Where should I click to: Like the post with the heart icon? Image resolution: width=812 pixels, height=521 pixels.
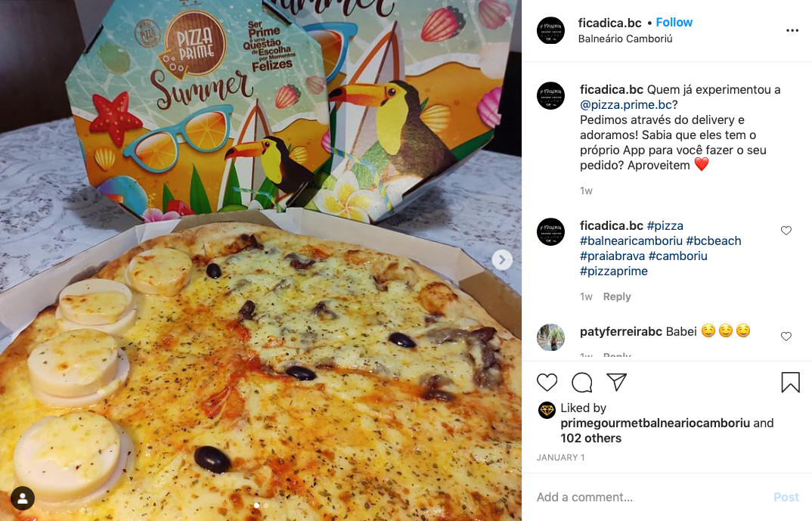[x=547, y=383]
